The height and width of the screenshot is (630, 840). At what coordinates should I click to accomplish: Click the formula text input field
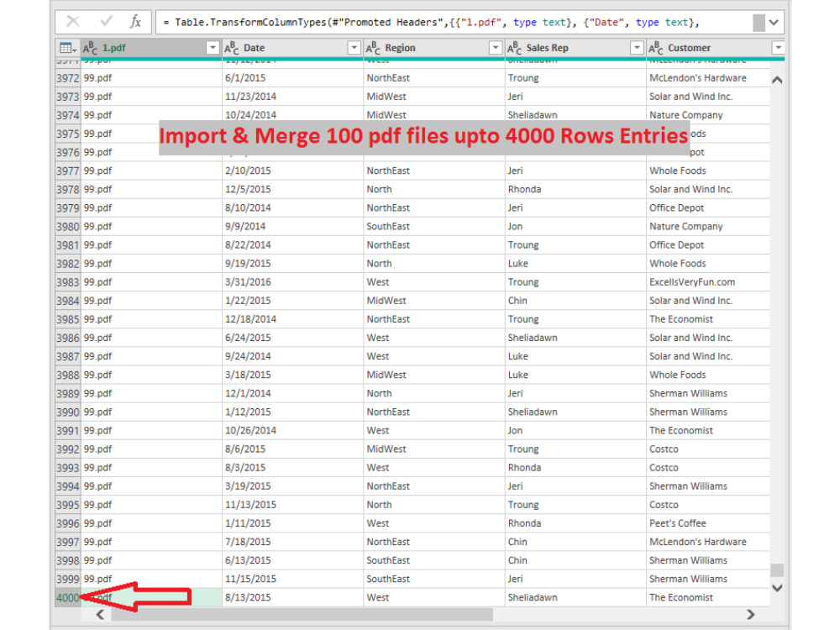coord(454,23)
